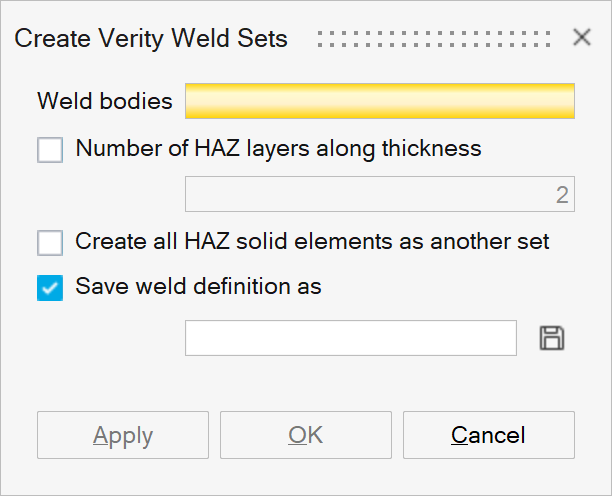The image size is (612, 496).
Task: Tick the Create all HAZ solid elements checkbox
Action: (x=50, y=242)
